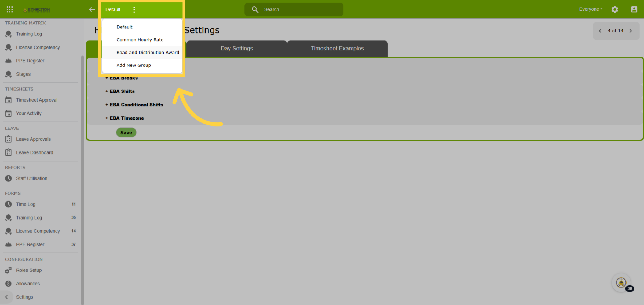Open Settings in the Configuration section
Image resolution: width=644 pixels, height=305 pixels.
tap(24, 297)
